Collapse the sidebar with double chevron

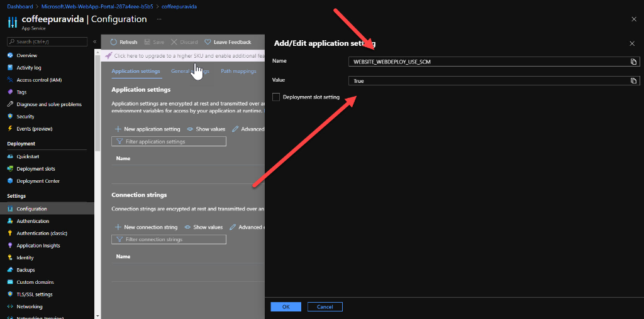pos(94,42)
